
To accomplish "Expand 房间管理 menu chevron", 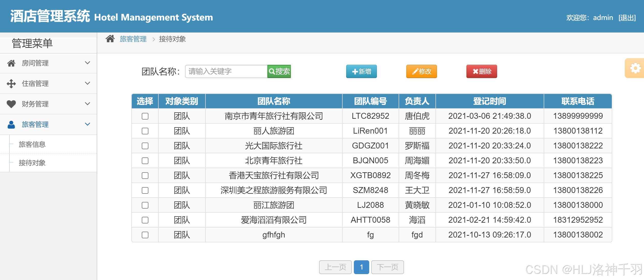I will (88, 63).
